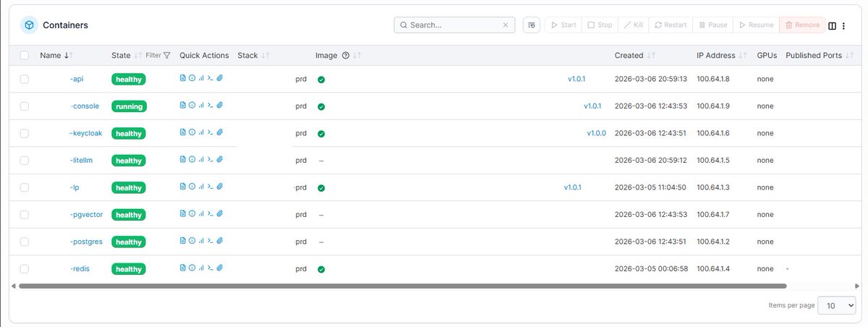Image resolution: width=868 pixels, height=327 pixels.
Task: Click the Kill button in the toolbar
Action: point(633,25)
